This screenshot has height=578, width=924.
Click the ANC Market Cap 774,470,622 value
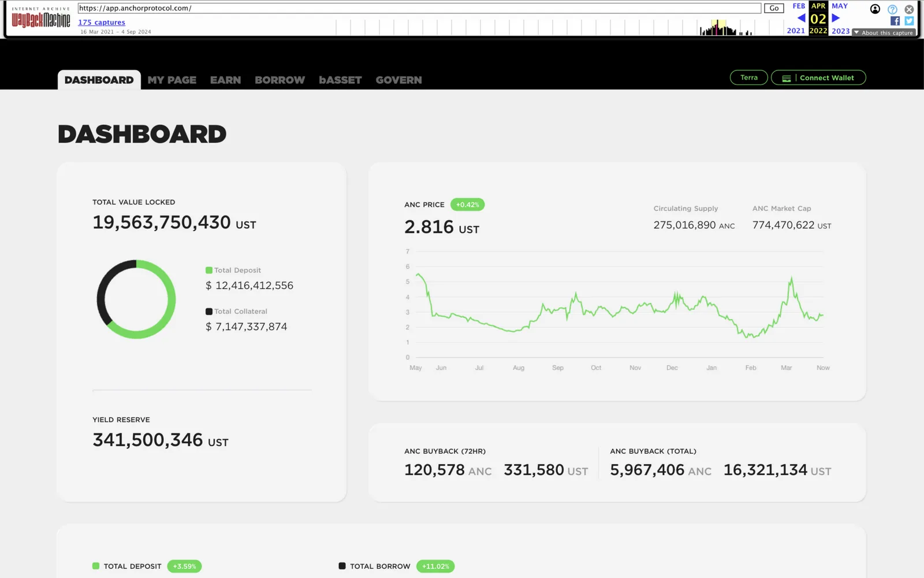(792, 225)
